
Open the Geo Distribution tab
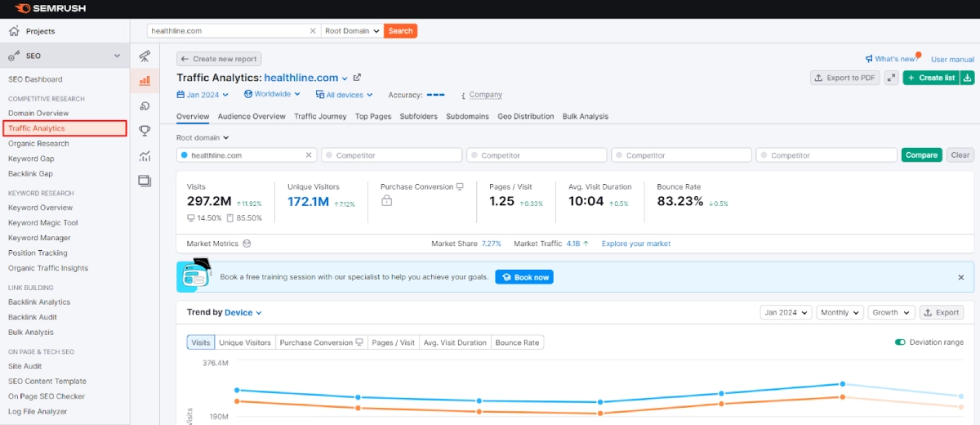(x=526, y=116)
